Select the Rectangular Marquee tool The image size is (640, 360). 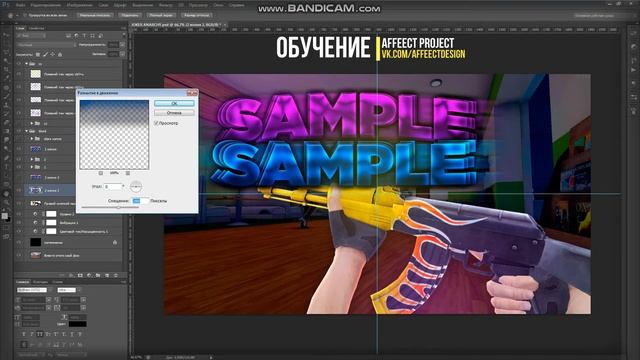(6, 44)
